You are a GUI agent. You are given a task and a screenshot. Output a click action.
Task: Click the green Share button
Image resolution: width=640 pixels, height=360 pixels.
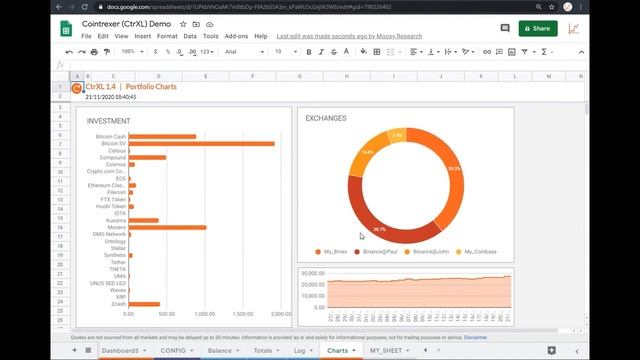(538, 29)
